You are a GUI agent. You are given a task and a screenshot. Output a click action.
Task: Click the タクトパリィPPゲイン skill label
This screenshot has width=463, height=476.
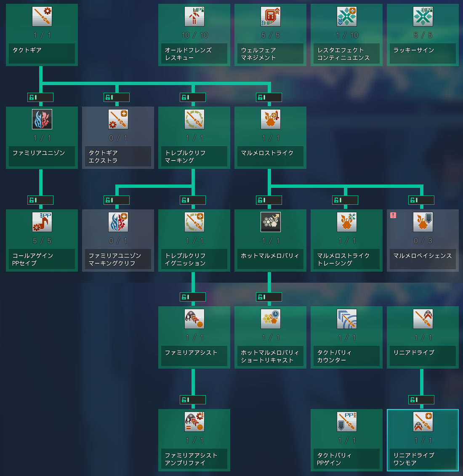tap(346, 459)
